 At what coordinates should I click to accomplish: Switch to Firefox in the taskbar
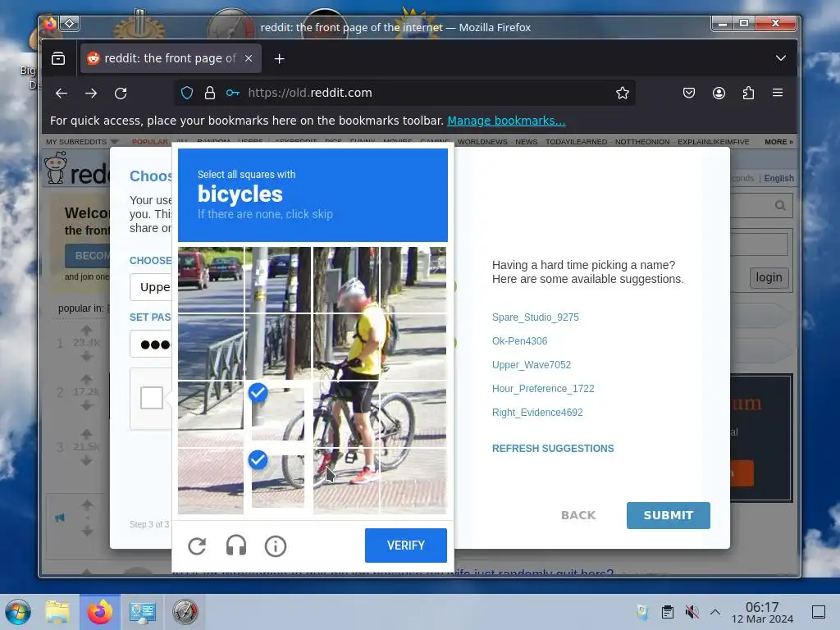point(100,612)
